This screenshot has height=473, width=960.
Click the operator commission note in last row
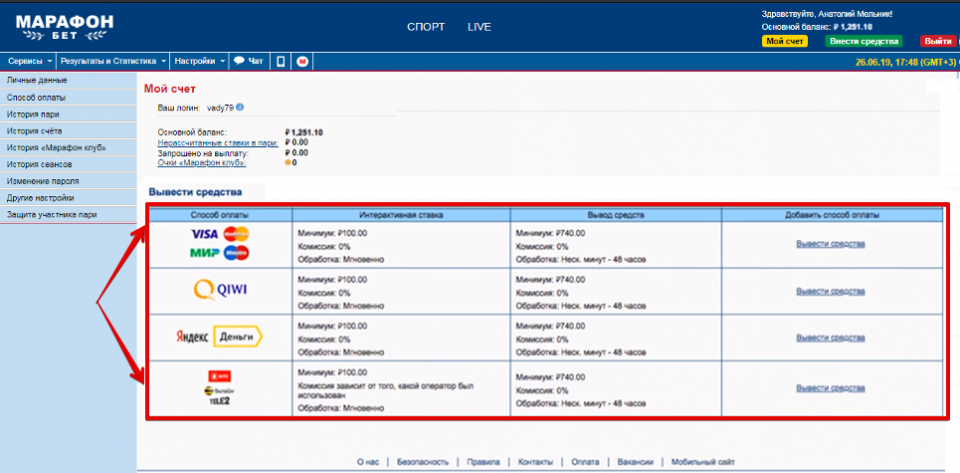(386, 390)
